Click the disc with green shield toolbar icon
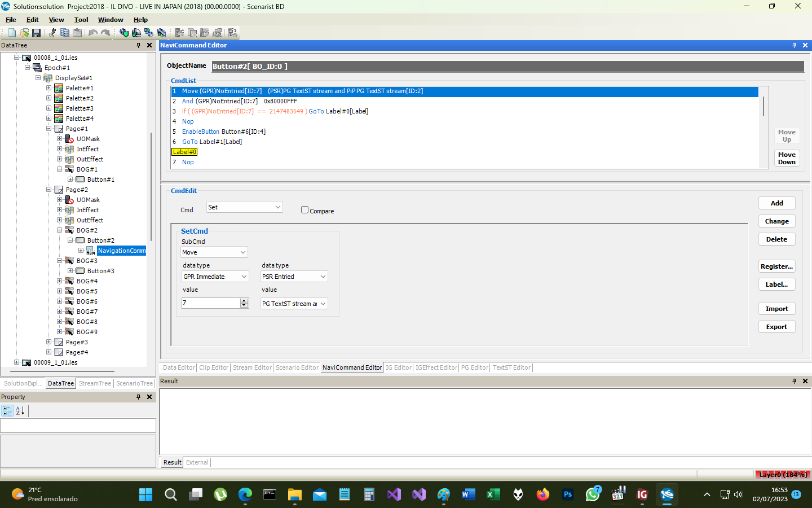The width and height of the screenshot is (812, 508). (124, 33)
